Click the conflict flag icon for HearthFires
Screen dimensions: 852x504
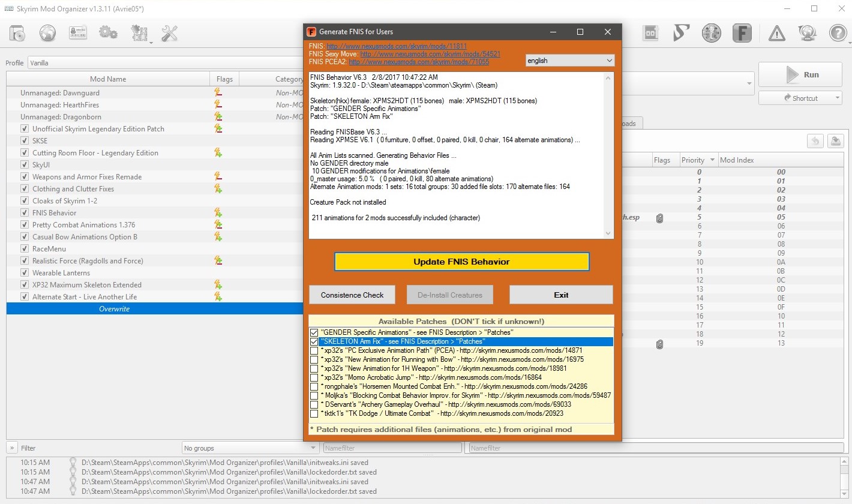point(218,105)
